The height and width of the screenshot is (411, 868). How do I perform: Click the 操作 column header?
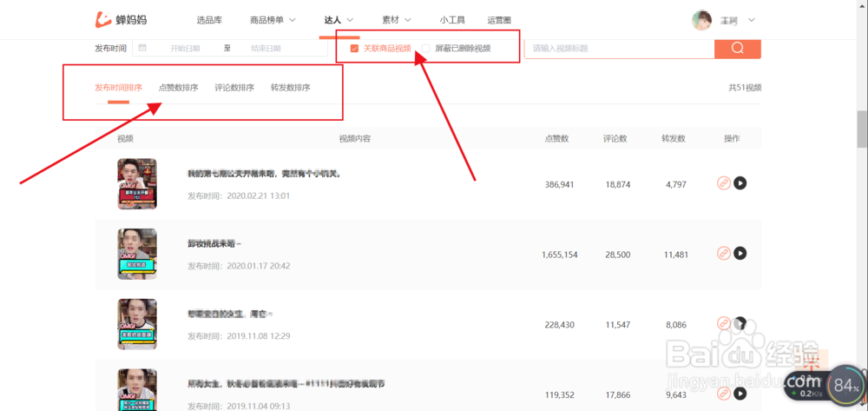732,138
